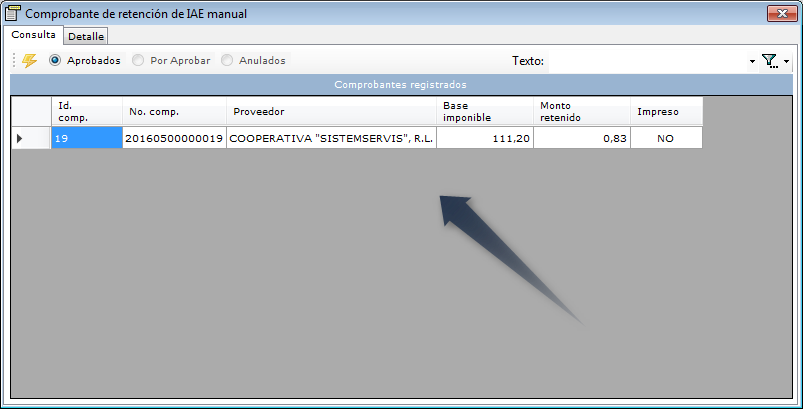Select the Aprobados radio button
The image size is (803, 409).
click(55, 60)
